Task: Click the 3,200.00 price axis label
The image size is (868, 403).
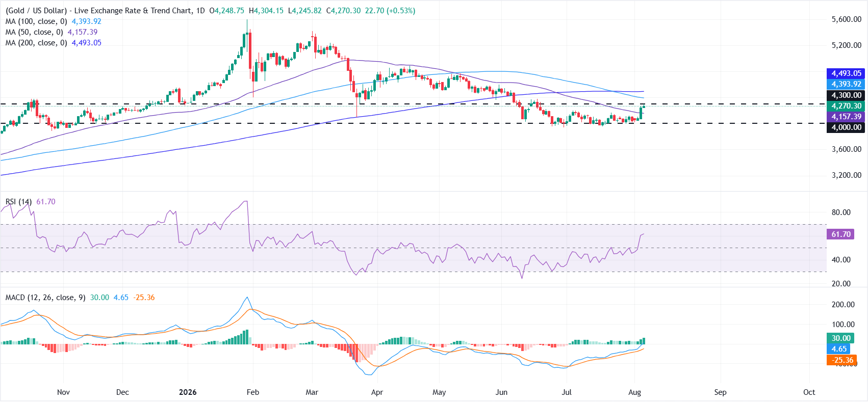Action: [x=847, y=175]
